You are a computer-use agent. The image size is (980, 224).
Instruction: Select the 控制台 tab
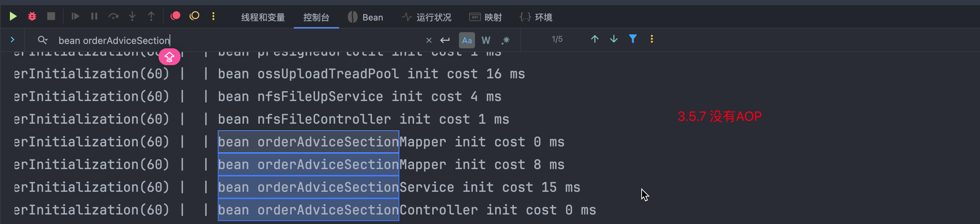[316, 17]
